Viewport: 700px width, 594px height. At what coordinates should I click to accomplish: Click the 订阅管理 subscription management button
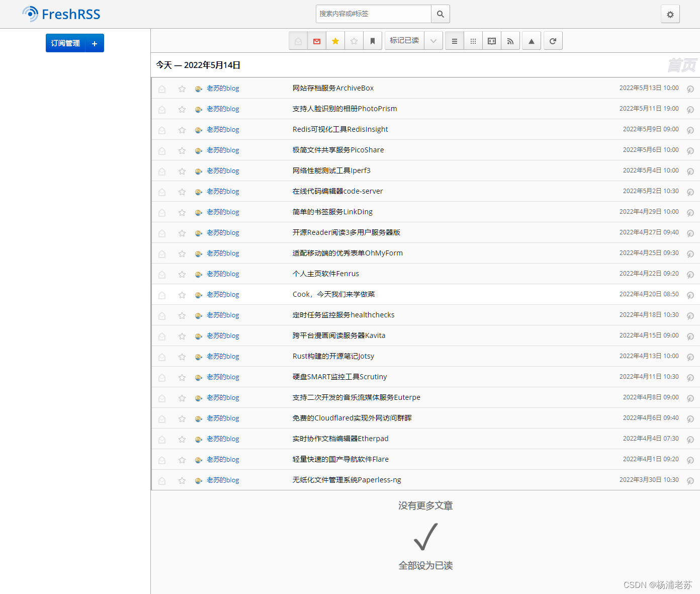coord(65,44)
